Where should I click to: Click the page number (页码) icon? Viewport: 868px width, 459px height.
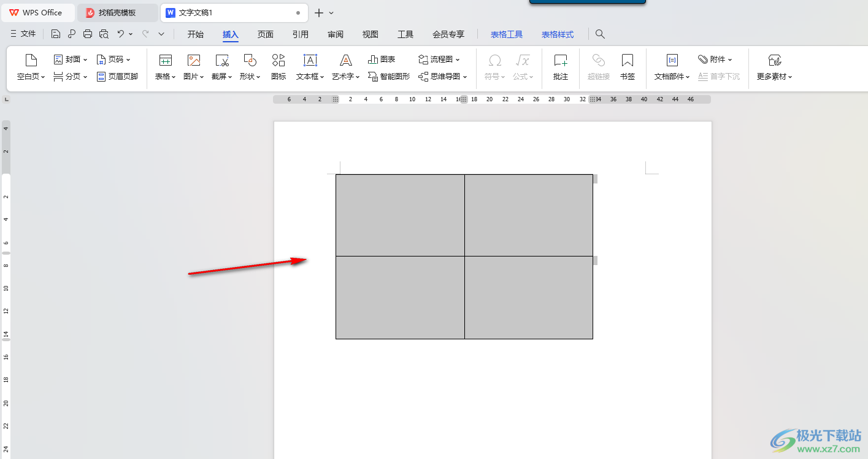click(101, 60)
